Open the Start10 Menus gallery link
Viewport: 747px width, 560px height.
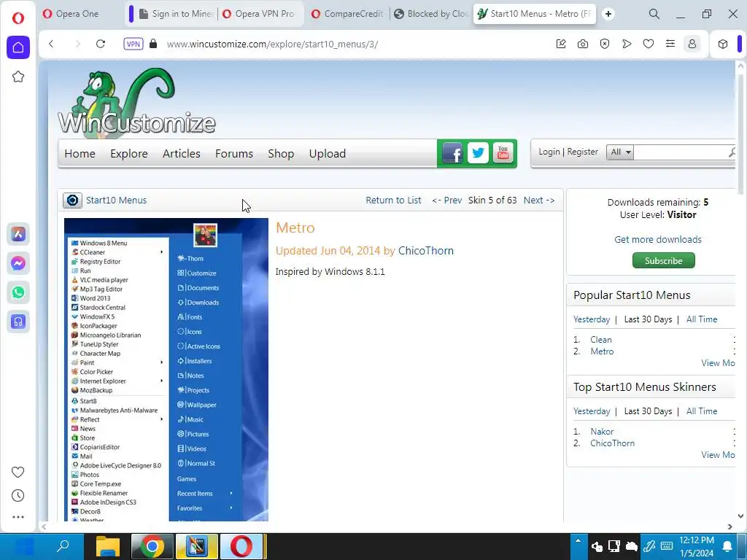tap(116, 200)
